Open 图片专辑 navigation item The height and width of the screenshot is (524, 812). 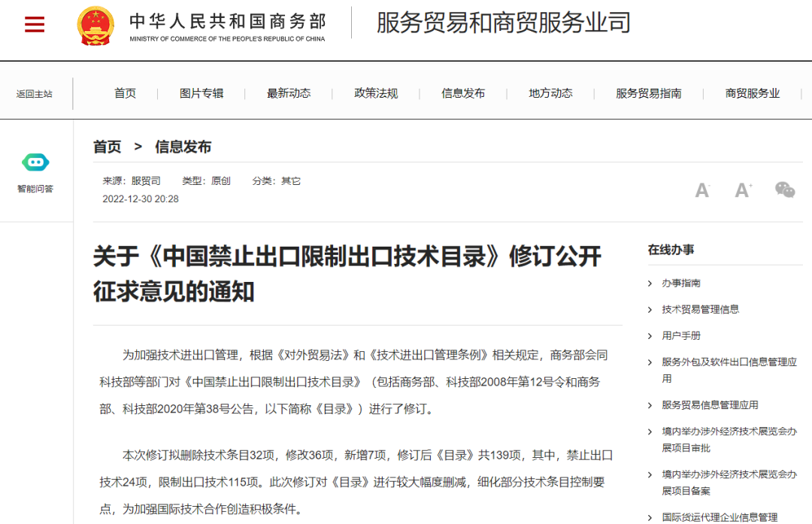click(x=201, y=93)
